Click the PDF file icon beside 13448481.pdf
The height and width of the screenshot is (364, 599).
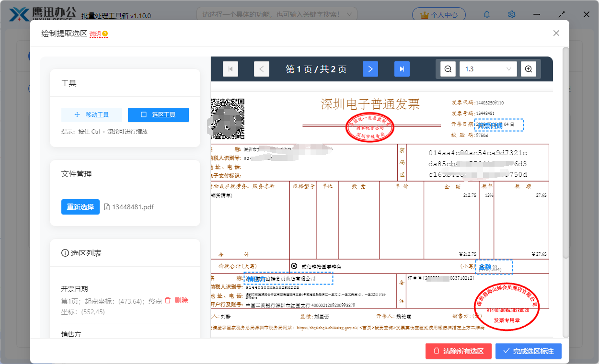107,207
